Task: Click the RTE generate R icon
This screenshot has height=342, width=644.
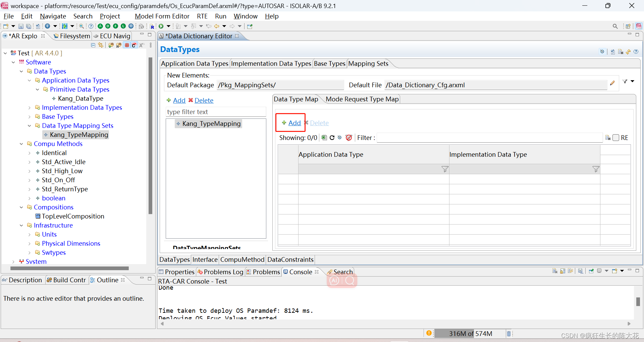Action: point(152,27)
